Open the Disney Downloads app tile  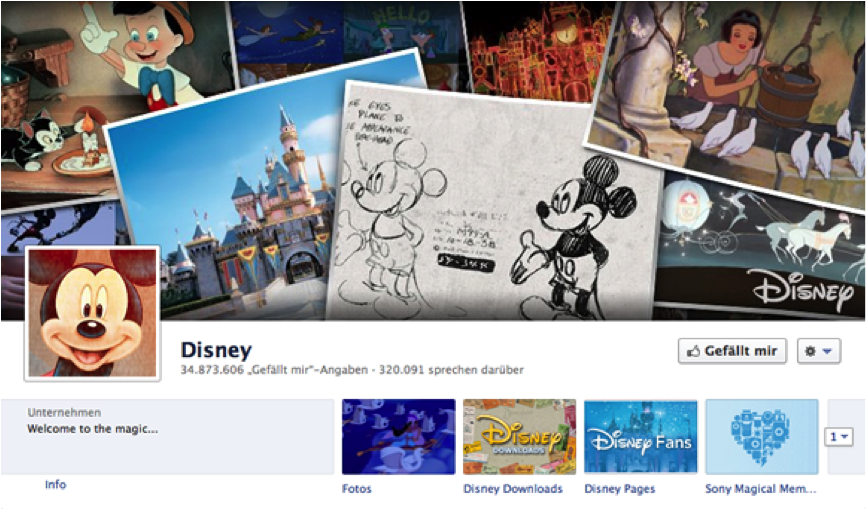(x=520, y=437)
